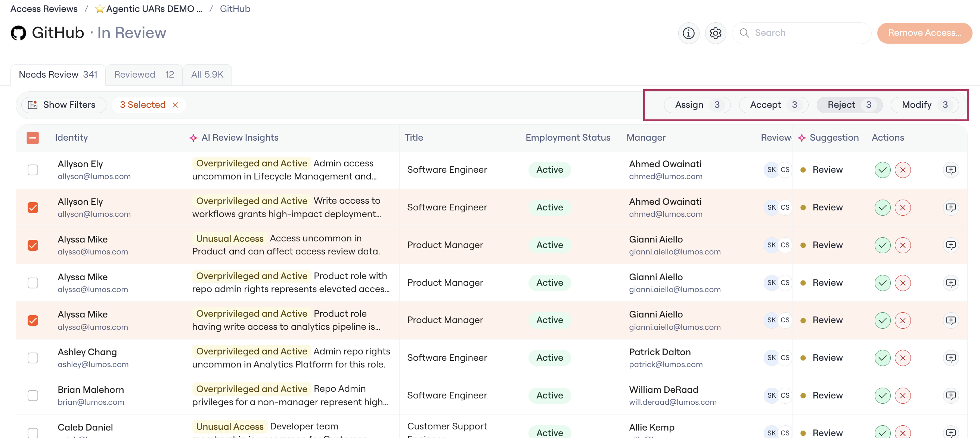
Task: Add comment on Brian Malehorn row
Action: click(x=950, y=395)
